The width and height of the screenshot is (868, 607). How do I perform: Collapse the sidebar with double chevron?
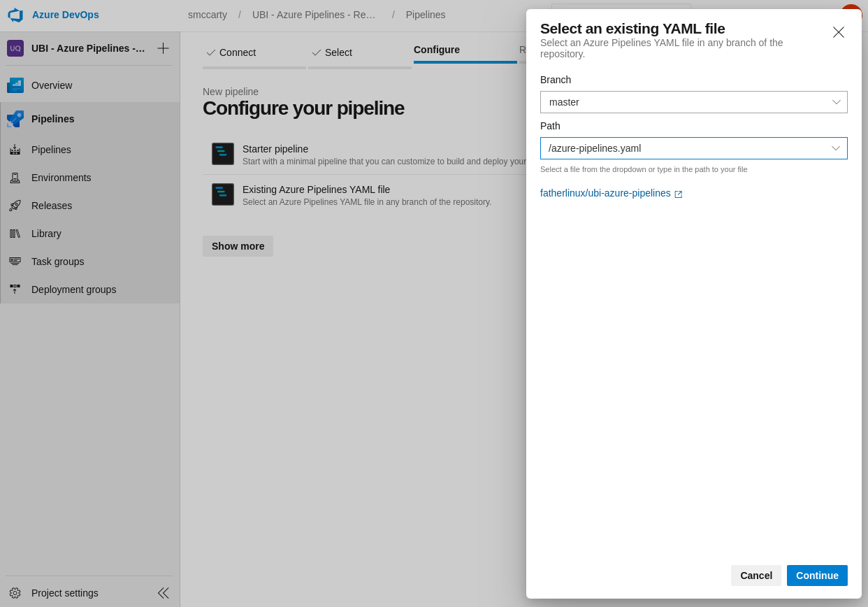click(x=163, y=593)
